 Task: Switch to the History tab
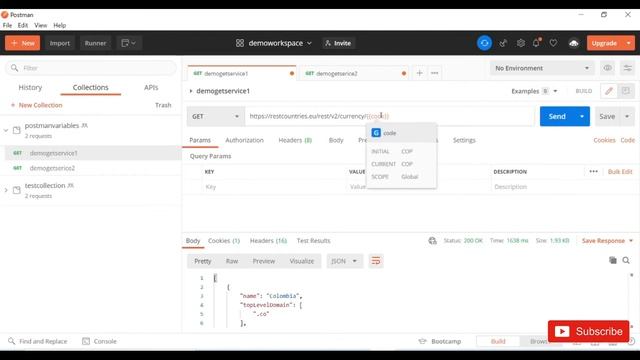pyautogui.click(x=30, y=87)
